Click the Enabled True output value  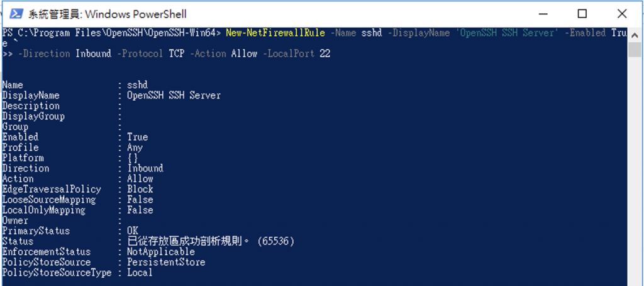(137, 137)
